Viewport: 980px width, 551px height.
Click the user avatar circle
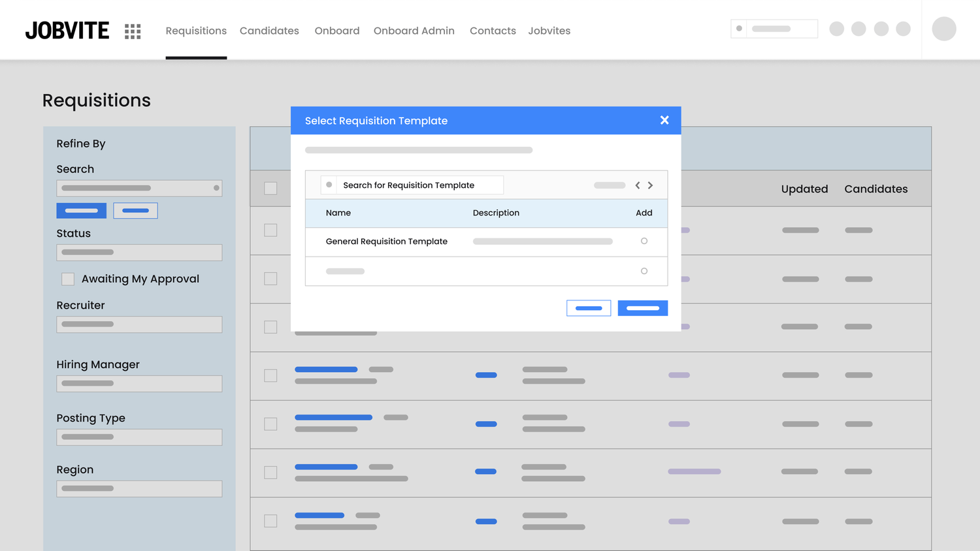click(944, 29)
